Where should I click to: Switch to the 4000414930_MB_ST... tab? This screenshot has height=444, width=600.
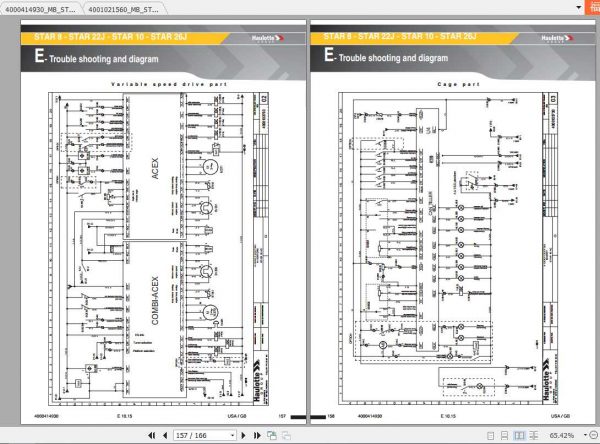40,10
